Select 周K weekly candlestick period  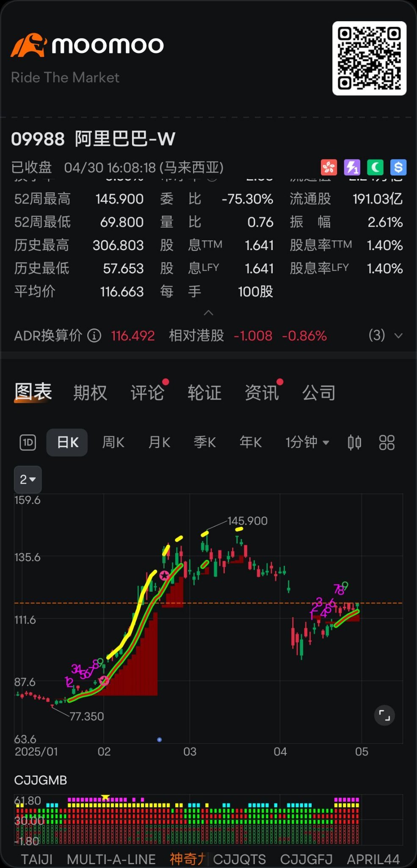click(x=113, y=442)
